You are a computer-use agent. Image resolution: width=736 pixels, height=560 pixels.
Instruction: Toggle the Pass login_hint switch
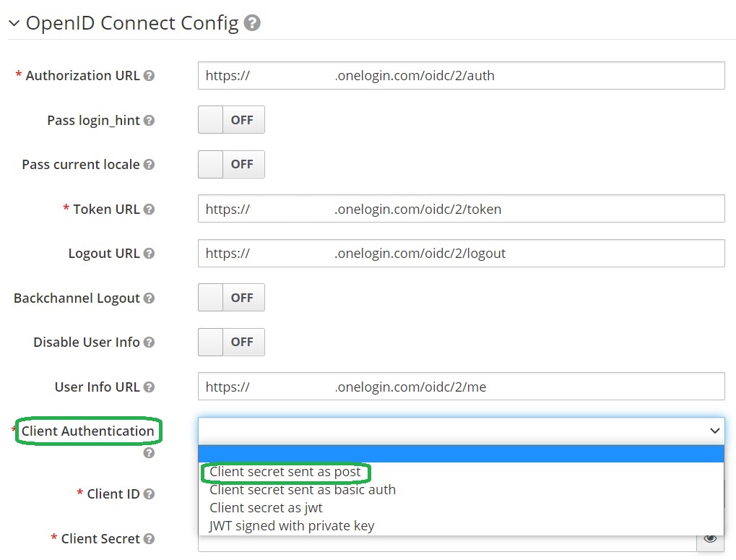[231, 120]
